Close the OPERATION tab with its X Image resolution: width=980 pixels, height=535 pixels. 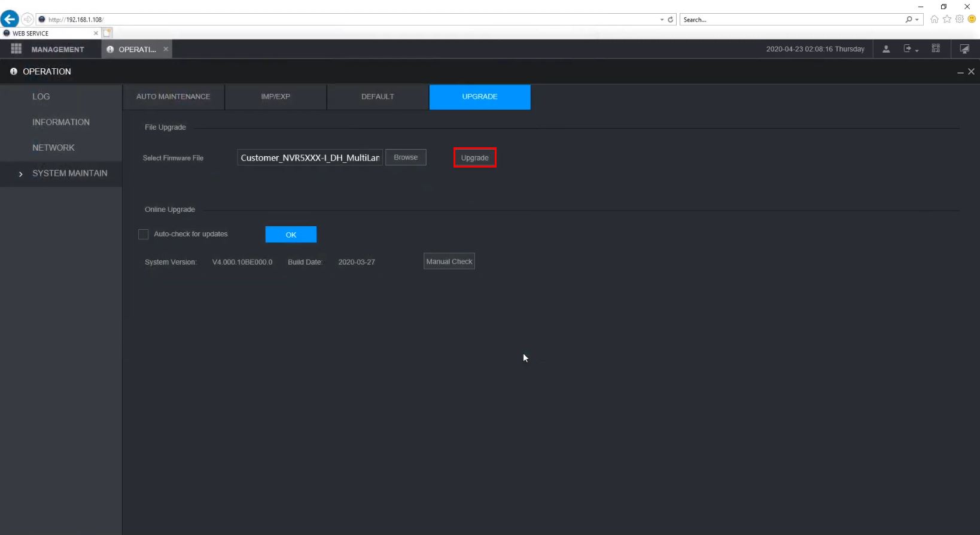(x=166, y=49)
